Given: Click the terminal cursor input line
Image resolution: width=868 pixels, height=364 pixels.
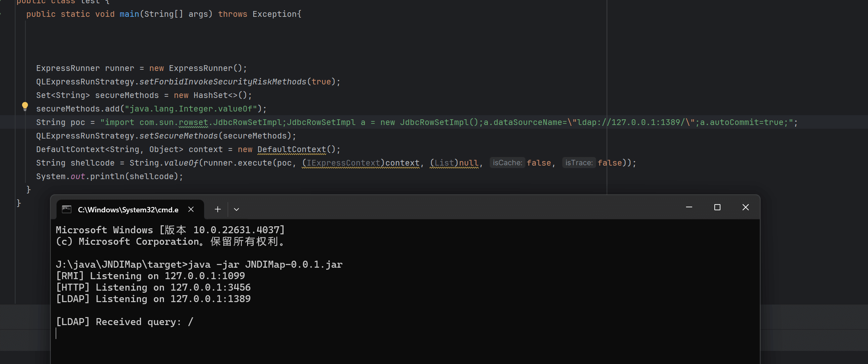Looking at the screenshot, I should point(56,333).
